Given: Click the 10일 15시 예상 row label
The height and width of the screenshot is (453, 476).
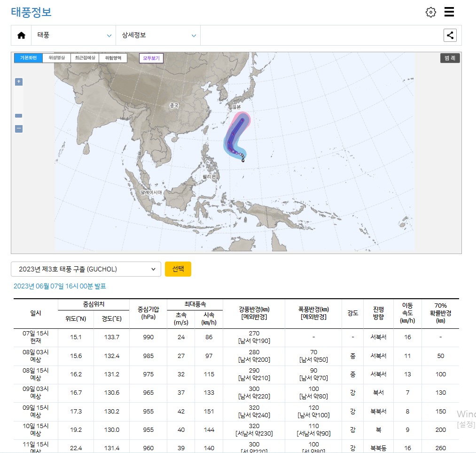Looking at the screenshot, I should click(x=36, y=429).
